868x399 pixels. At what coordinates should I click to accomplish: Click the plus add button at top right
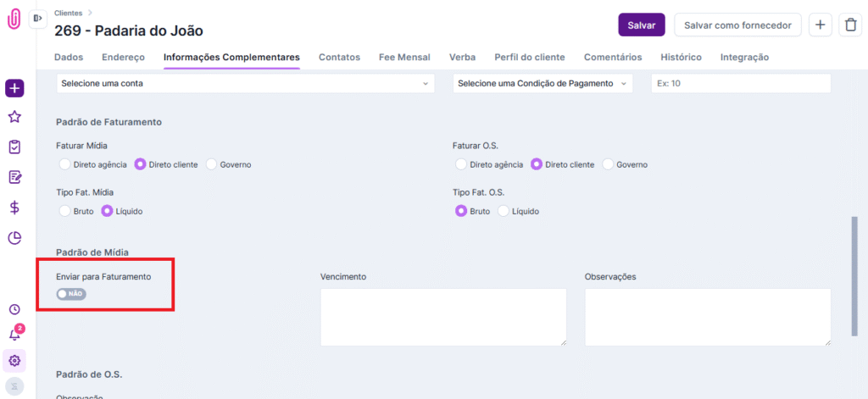pyautogui.click(x=821, y=25)
